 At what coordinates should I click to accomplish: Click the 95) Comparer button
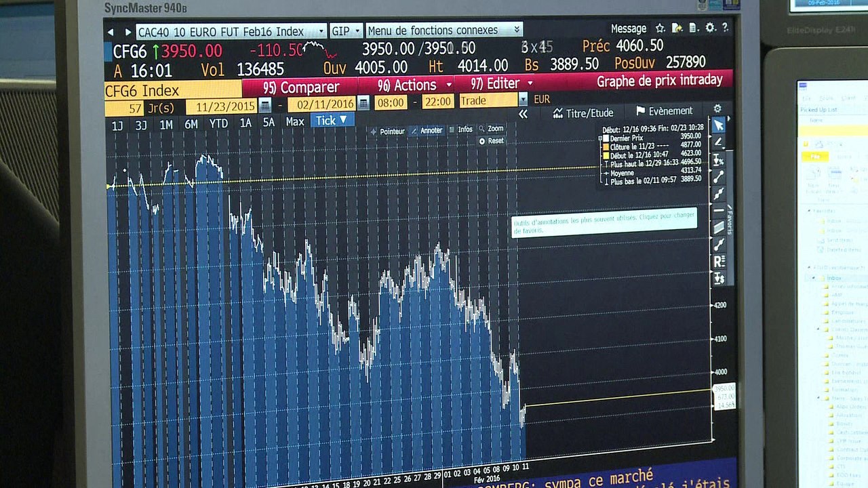[301, 87]
